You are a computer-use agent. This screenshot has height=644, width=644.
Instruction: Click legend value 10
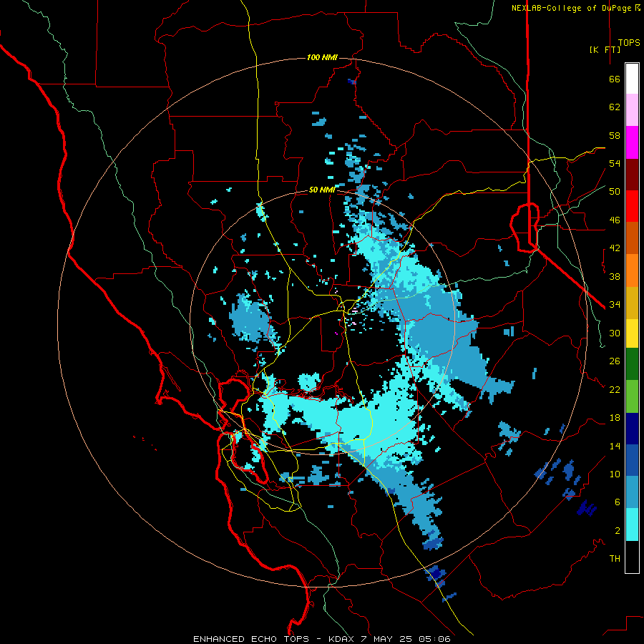(615, 474)
